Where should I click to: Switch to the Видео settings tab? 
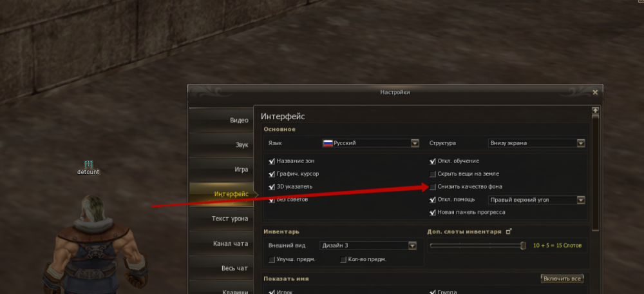tap(222, 120)
